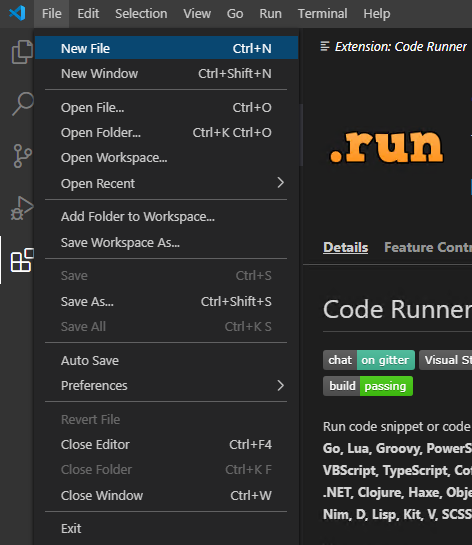Open the Selection menu
This screenshot has height=545, width=472.
(x=141, y=14)
